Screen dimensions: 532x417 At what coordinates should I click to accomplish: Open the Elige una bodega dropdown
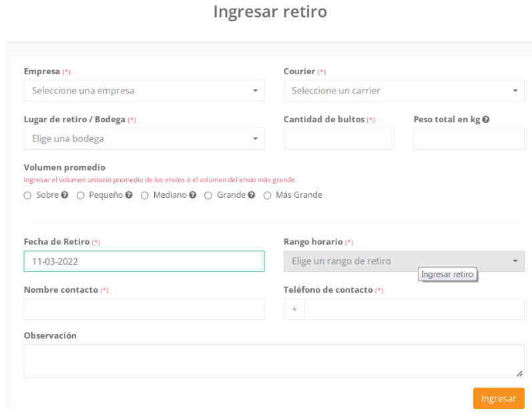pos(144,138)
